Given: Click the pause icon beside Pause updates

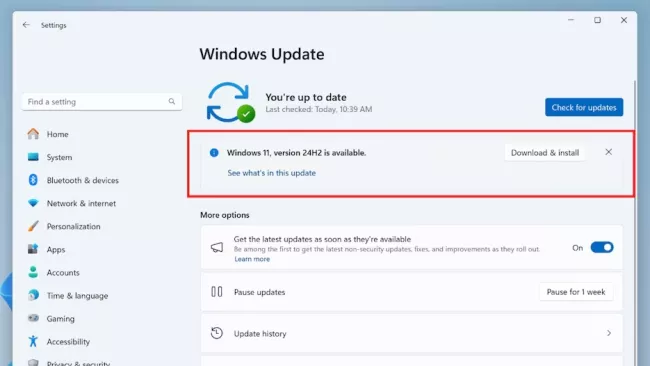Looking at the screenshot, I should [217, 292].
